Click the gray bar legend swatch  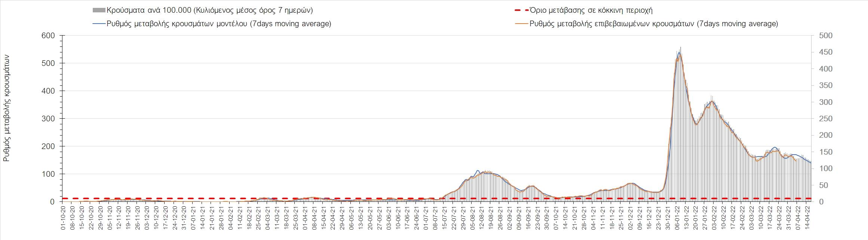(x=99, y=10)
